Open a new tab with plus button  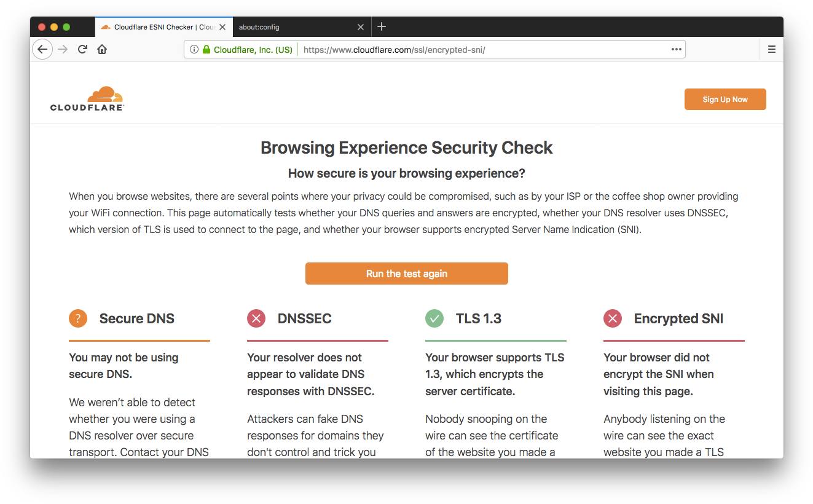382,26
